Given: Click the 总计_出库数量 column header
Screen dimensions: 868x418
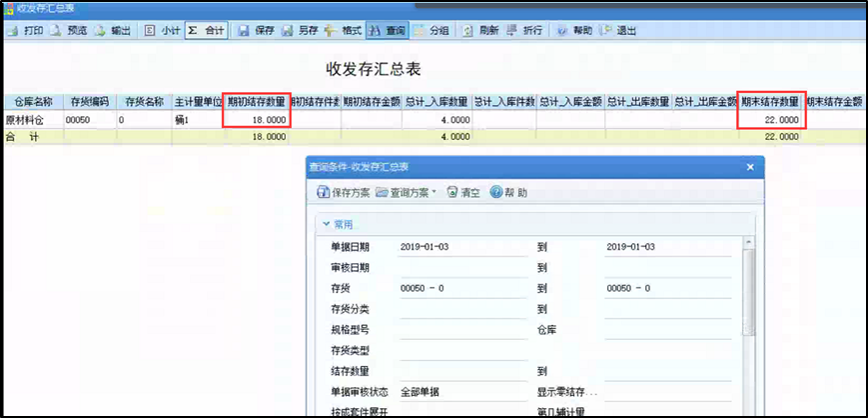Looking at the screenshot, I should [638, 101].
